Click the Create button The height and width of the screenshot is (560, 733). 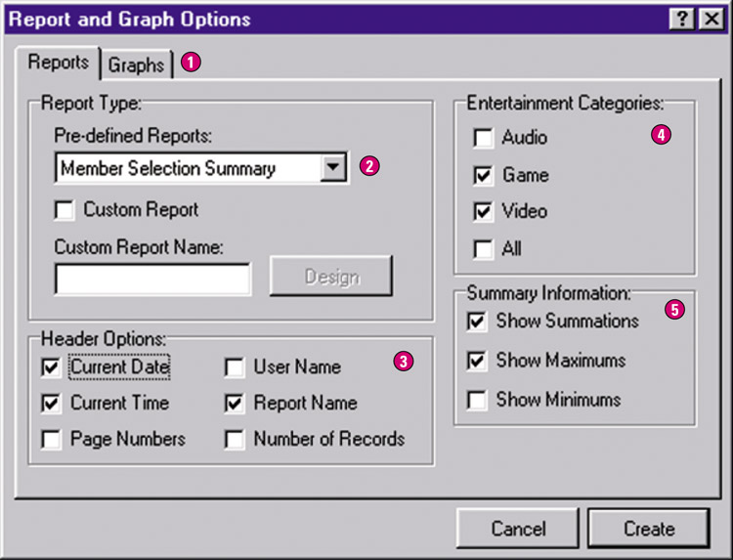pyautogui.click(x=649, y=529)
